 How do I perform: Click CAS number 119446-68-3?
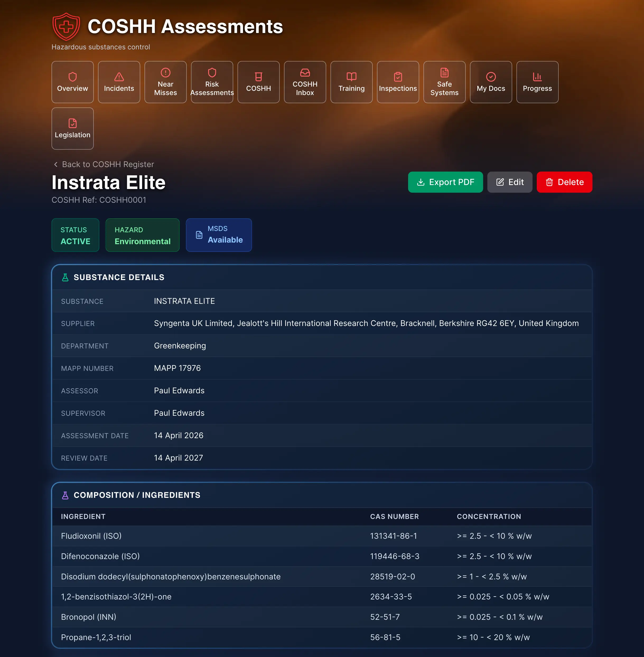point(395,556)
